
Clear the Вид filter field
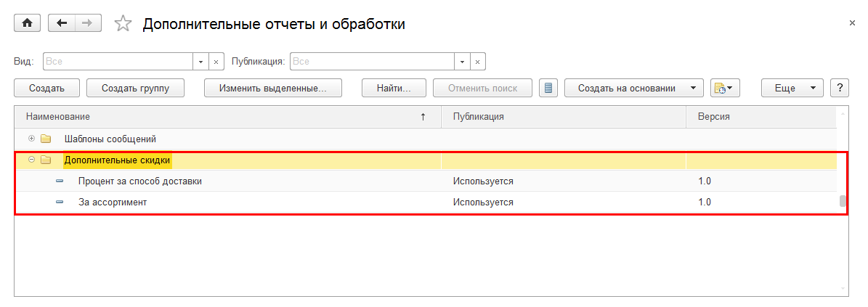click(x=216, y=62)
